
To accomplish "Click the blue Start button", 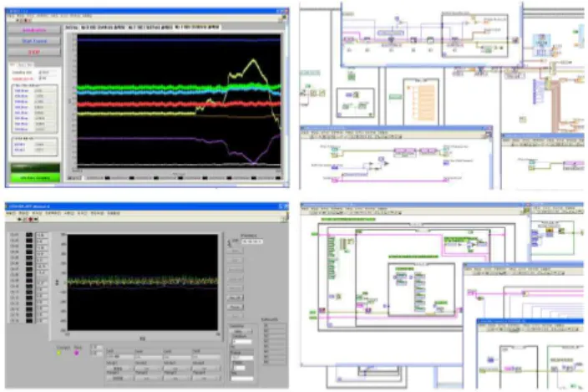I will coord(34,41).
